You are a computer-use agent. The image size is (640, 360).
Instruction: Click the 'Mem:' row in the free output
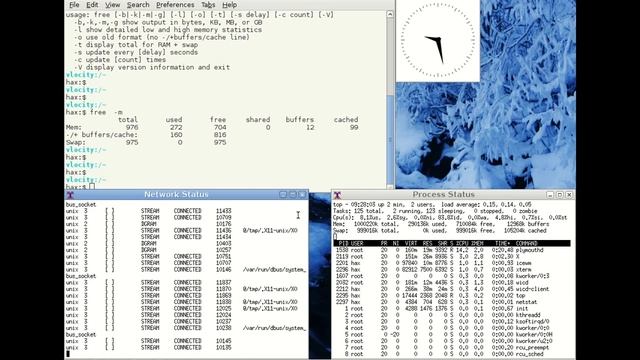tap(212, 127)
